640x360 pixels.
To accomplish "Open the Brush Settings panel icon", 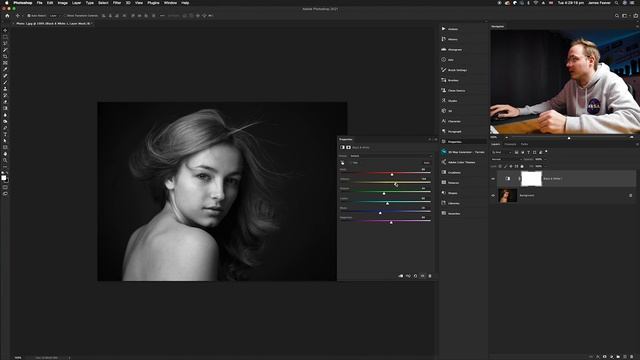I will pos(444,70).
